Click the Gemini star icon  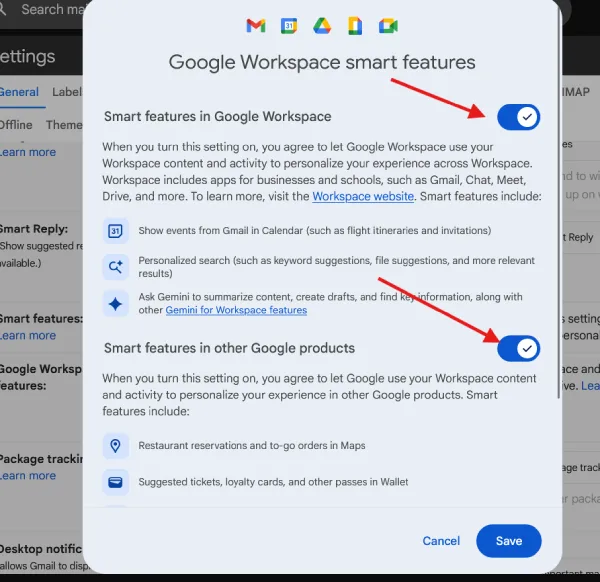pyautogui.click(x=115, y=303)
